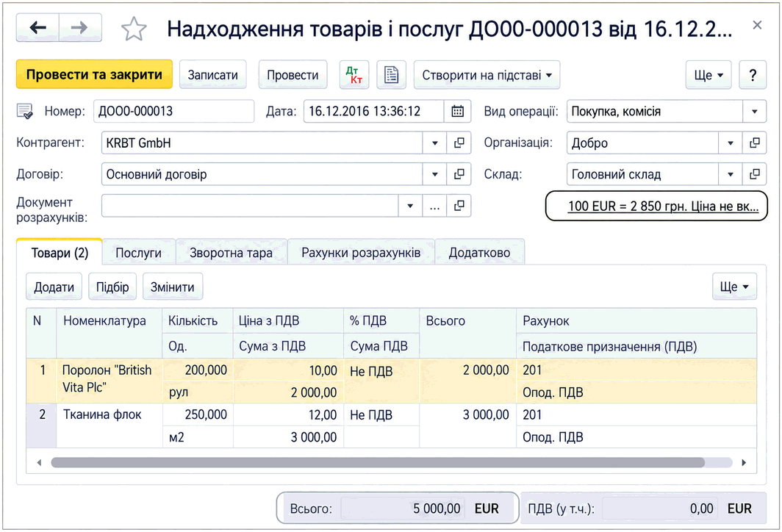This screenshot has width=782, height=532.
Task: Click into Дата field 16.12.2016
Action: tap(373, 111)
